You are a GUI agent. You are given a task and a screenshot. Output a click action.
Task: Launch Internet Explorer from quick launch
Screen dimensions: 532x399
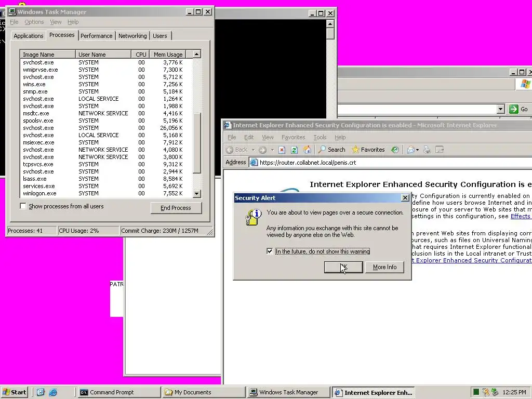click(x=53, y=392)
